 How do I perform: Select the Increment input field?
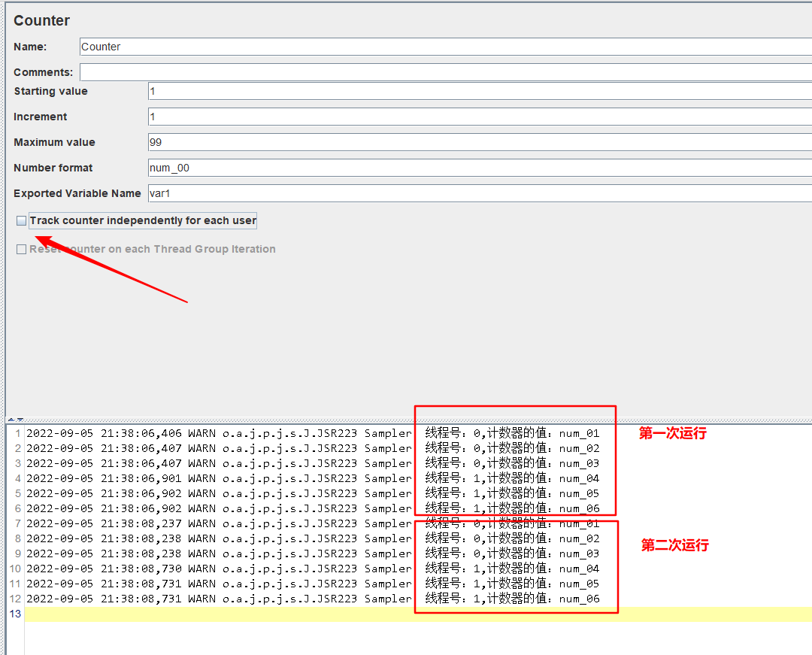pos(478,117)
